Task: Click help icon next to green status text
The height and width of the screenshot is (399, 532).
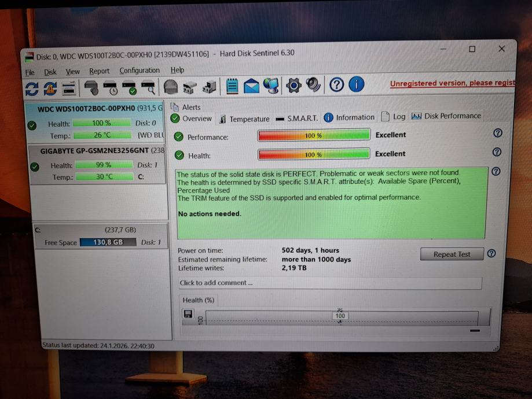Action: pyautogui.click(x=496, y=171)
